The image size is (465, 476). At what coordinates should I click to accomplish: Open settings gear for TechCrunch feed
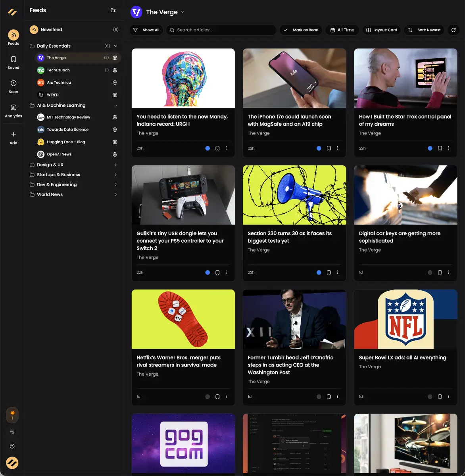(x=115, y=70)
